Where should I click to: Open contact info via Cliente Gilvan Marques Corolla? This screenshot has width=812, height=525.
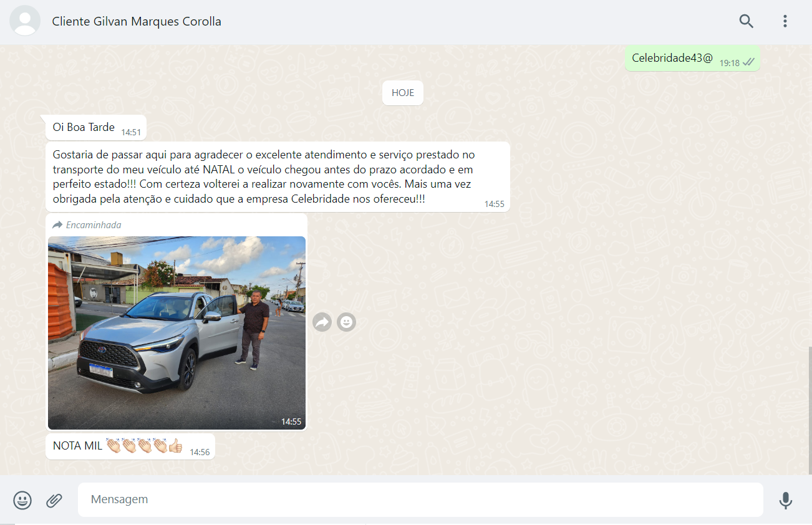[137, 21]
